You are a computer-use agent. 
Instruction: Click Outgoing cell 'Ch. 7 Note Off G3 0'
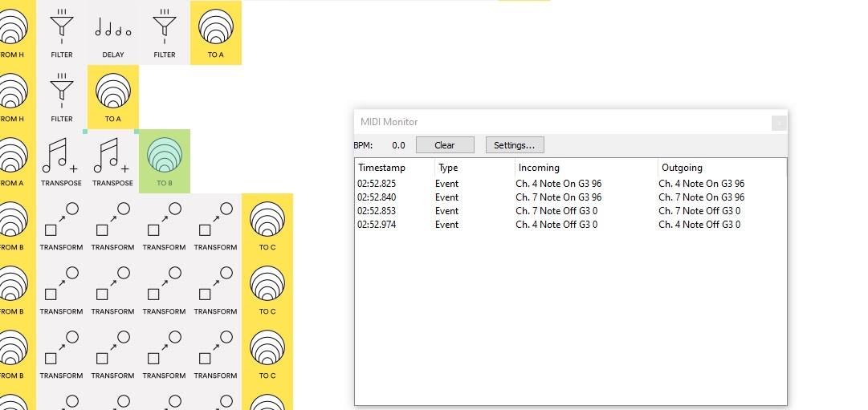coord(699,211)
